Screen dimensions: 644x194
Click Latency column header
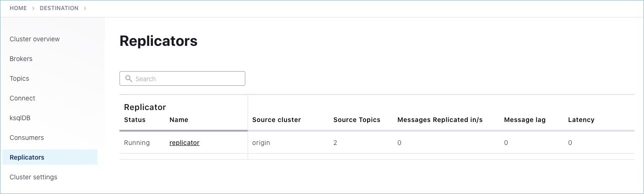(x=581, y=120)
